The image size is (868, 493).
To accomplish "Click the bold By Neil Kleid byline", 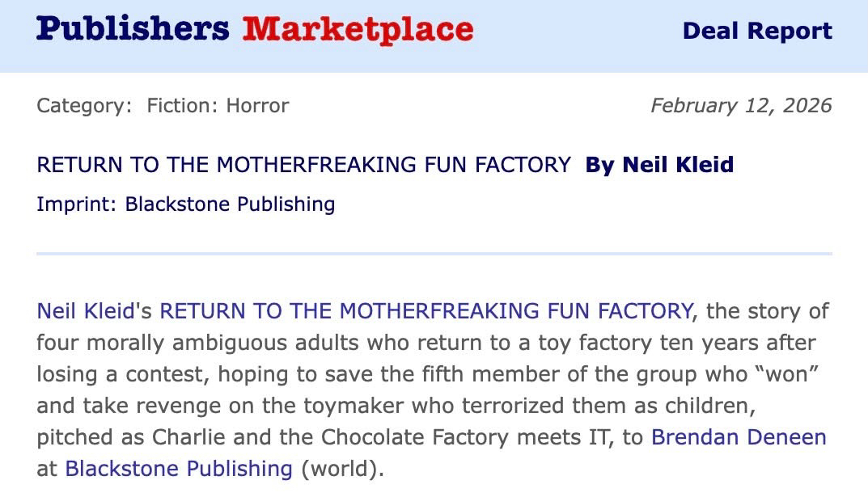I will pyautogui.click(x=659, y=165).
